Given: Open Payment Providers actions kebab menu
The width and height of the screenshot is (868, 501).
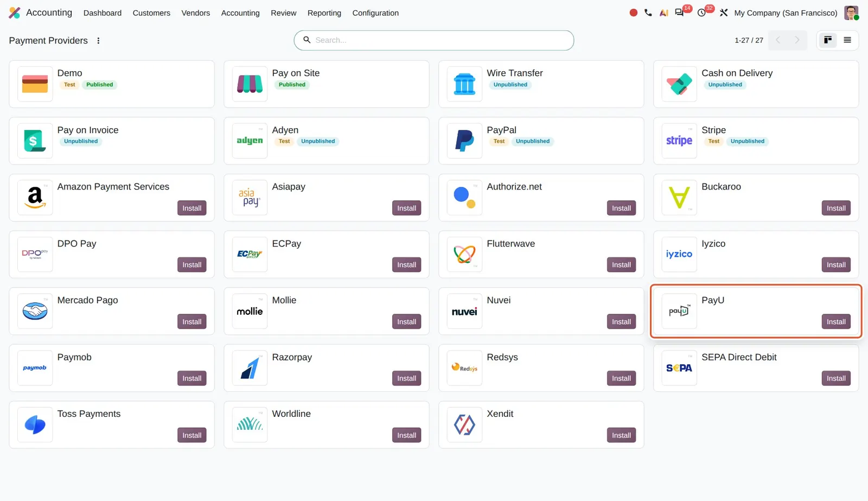Looking at the screenshot, I should click(x=98, y=41).
